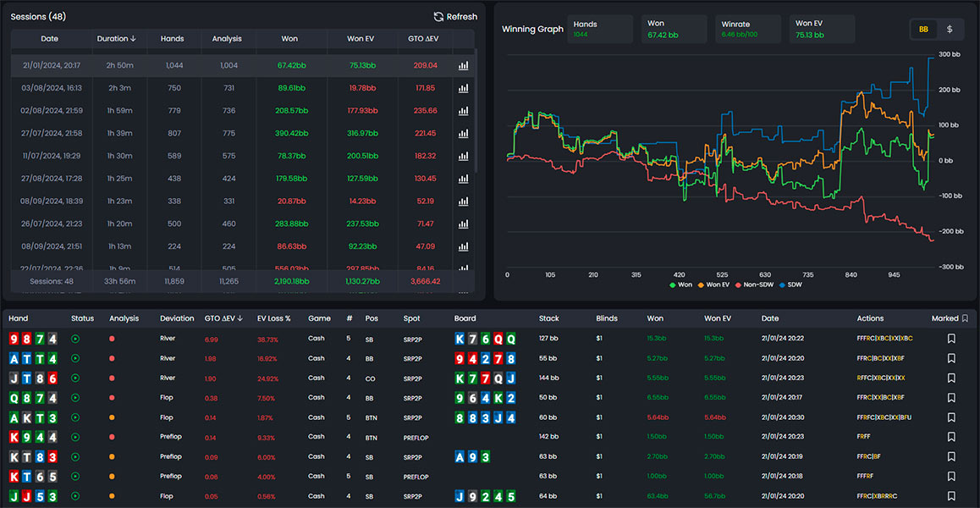Switch graph units to BB
This screenshot has width=980, height=508.
coord(922,29)
